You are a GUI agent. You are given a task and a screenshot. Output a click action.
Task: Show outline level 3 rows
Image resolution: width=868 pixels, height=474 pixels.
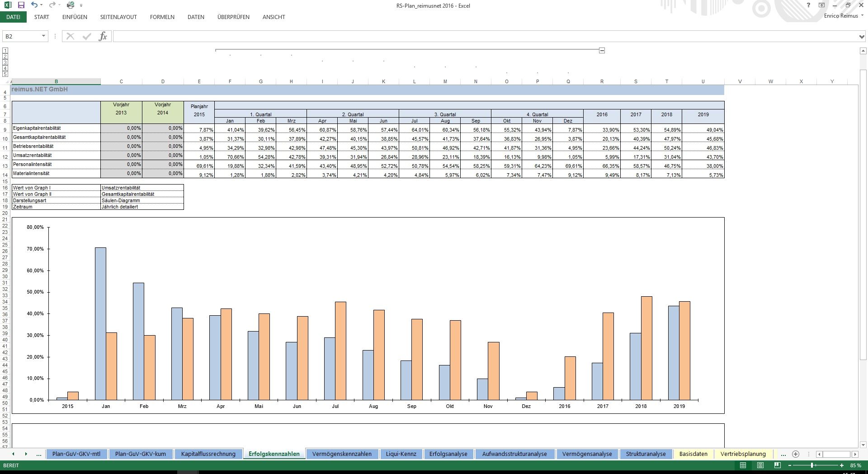point(5,62)
